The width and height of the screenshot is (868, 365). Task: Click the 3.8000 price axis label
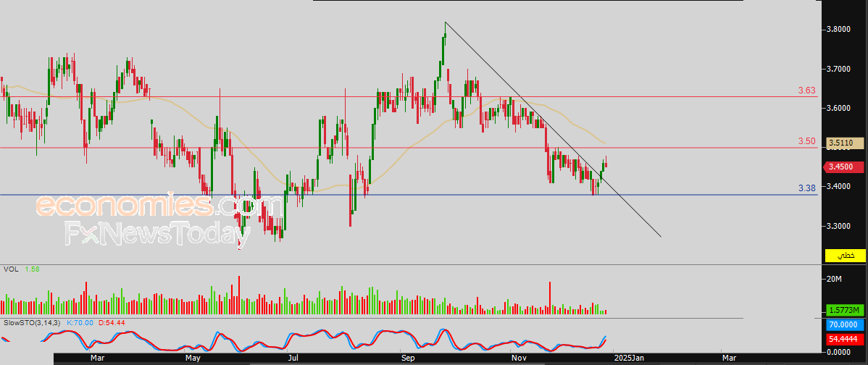tap(838, 29)
